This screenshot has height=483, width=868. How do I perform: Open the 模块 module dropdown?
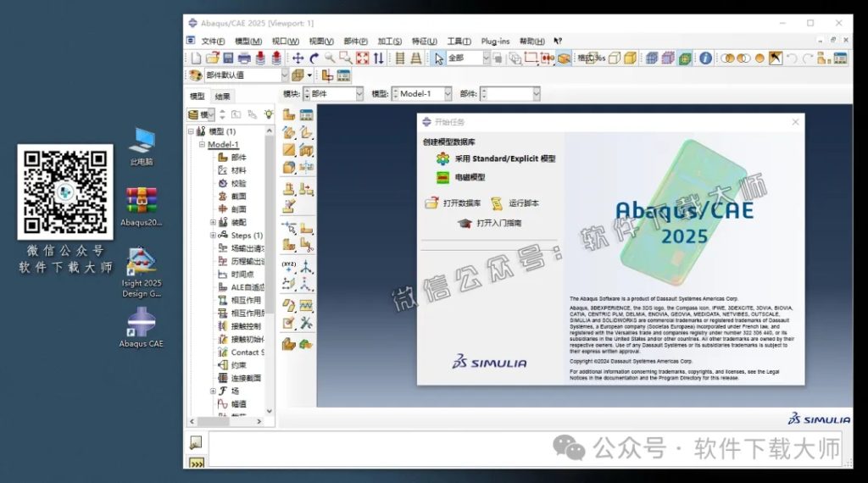click(x=333, y=94)
